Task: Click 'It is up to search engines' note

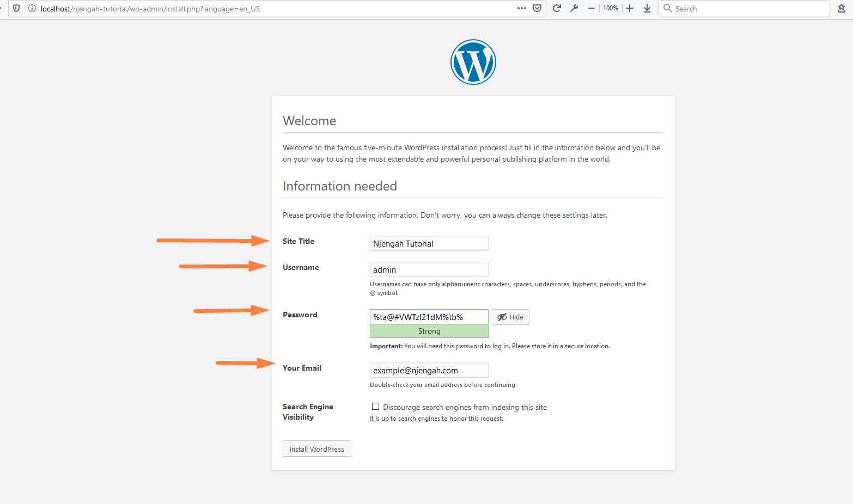Action: (x=436, y=419)
